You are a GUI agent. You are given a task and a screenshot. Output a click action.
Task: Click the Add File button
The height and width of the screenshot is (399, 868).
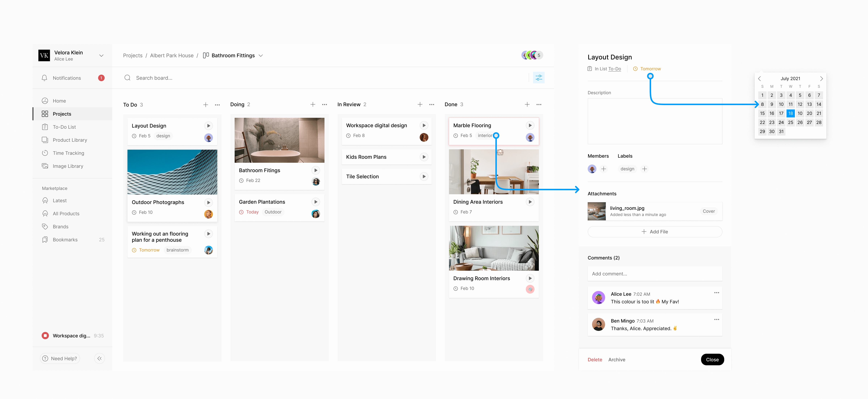655,231
